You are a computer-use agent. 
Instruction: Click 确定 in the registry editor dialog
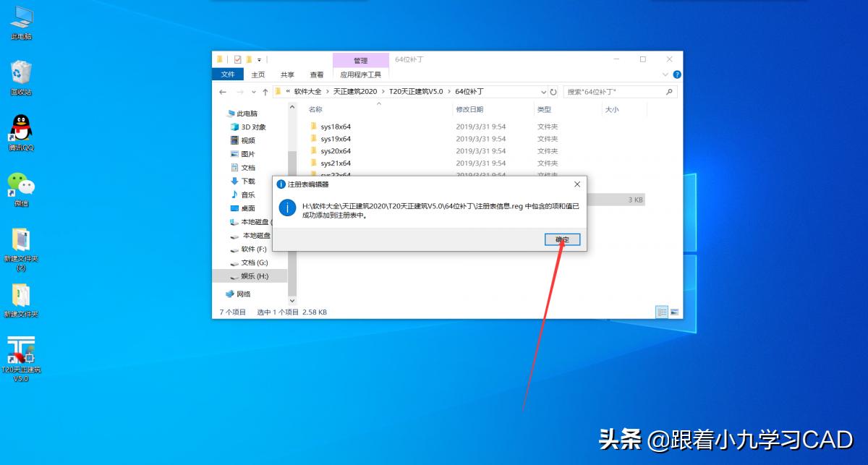pyautogui.click(x=562, y=239)
